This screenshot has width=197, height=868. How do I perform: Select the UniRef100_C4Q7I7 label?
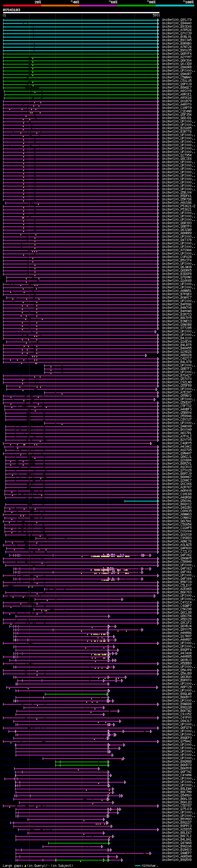[x=177, y=358]
